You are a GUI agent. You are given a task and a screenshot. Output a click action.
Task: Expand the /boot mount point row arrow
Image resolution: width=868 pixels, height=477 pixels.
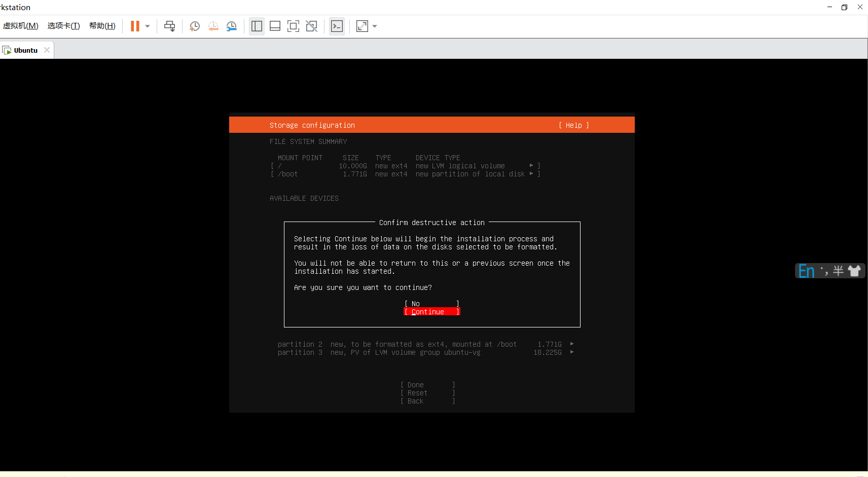pos(531,173)
